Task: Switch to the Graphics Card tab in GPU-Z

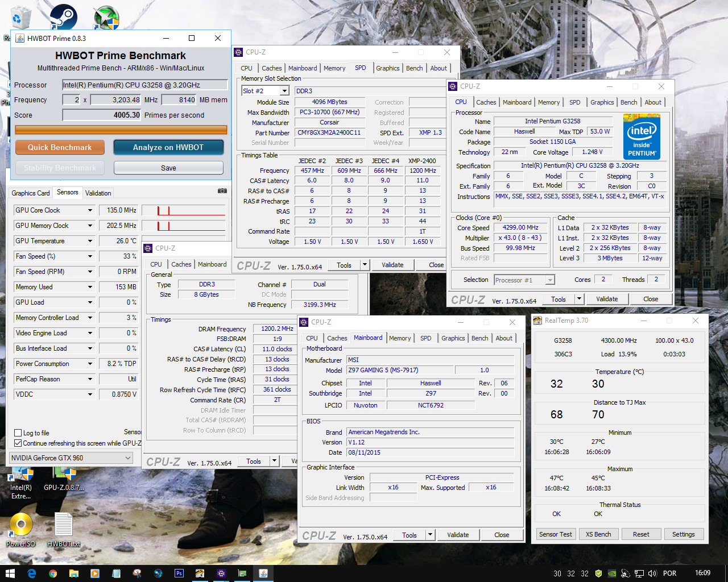Action: point(31,193)
